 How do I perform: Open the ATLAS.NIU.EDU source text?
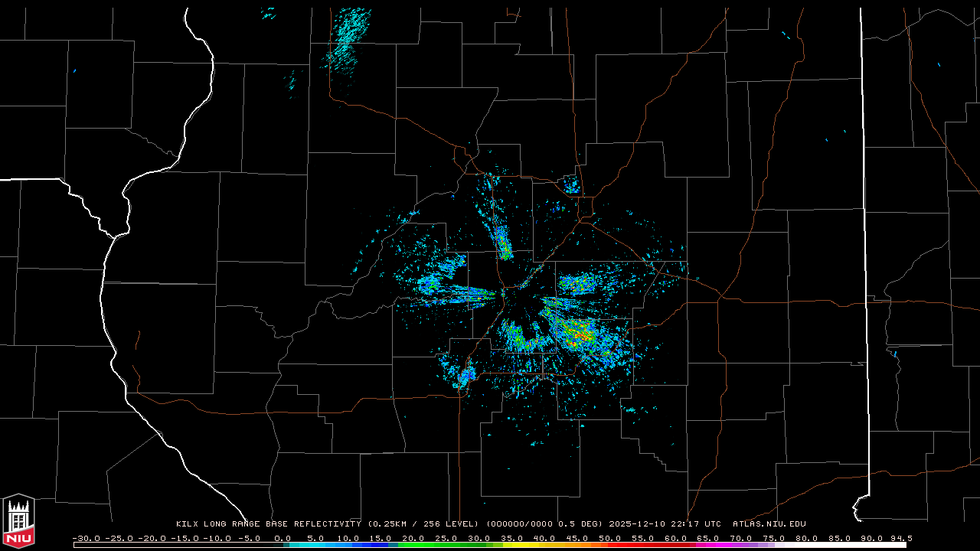click(769, 524)
